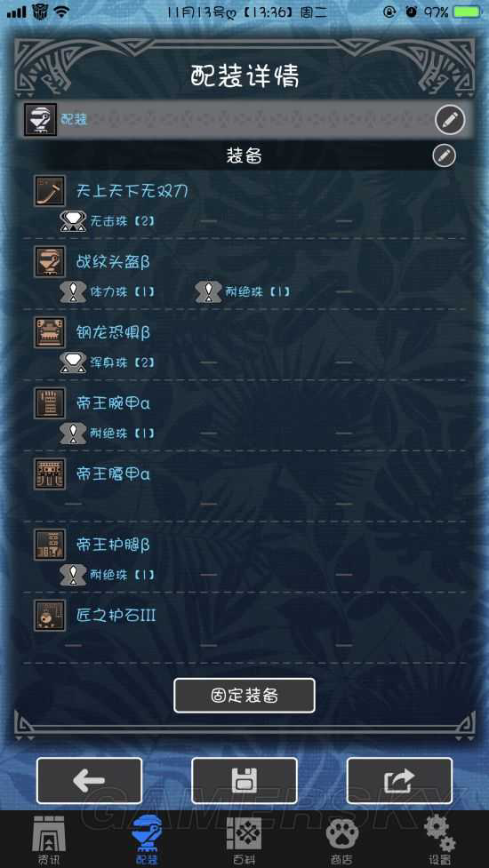This screenshot has width=489, height=868.
Task: Select the 帝王腕甲α arm armor icon
Action: [x=50, y=403]
